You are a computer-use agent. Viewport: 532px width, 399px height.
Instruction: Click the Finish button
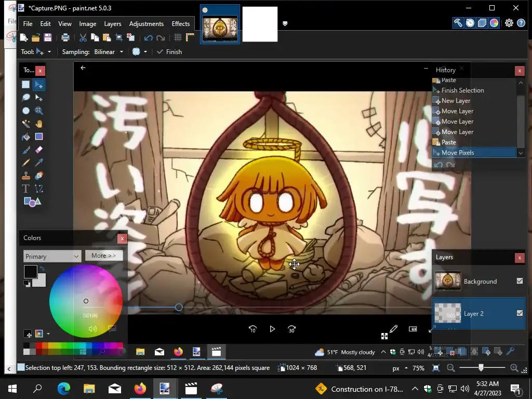pyautogui.click(x=169, y=52)
